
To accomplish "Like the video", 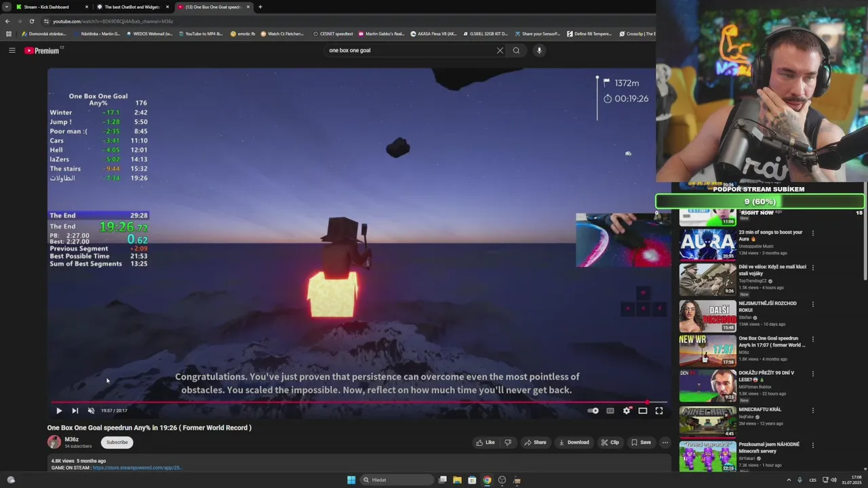I will (486, 443).
